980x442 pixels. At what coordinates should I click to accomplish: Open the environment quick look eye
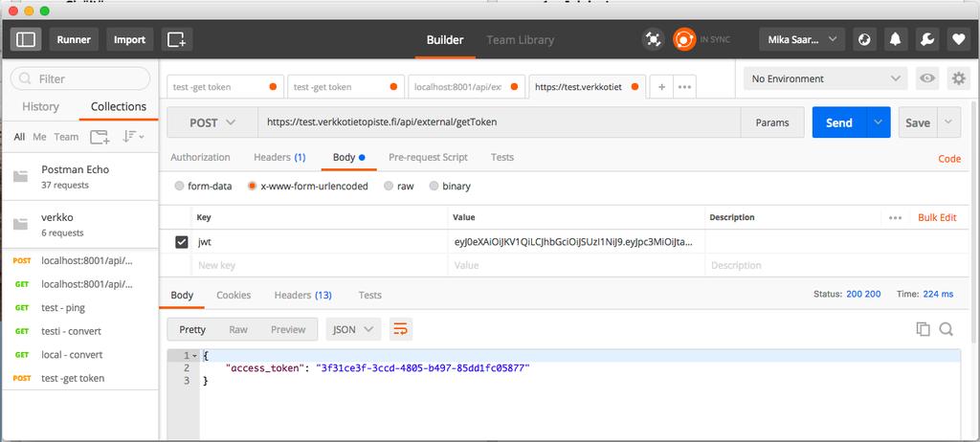tap(927, 78)
